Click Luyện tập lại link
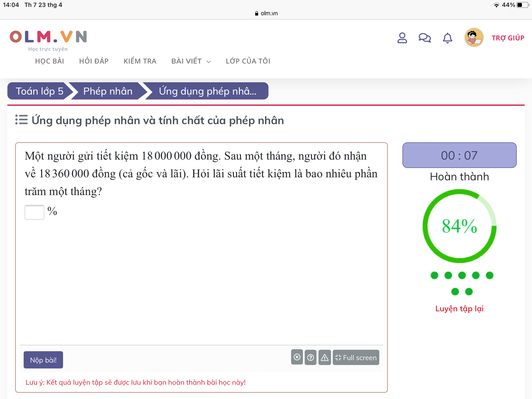The image size is (532, 399). pos(459,309)
